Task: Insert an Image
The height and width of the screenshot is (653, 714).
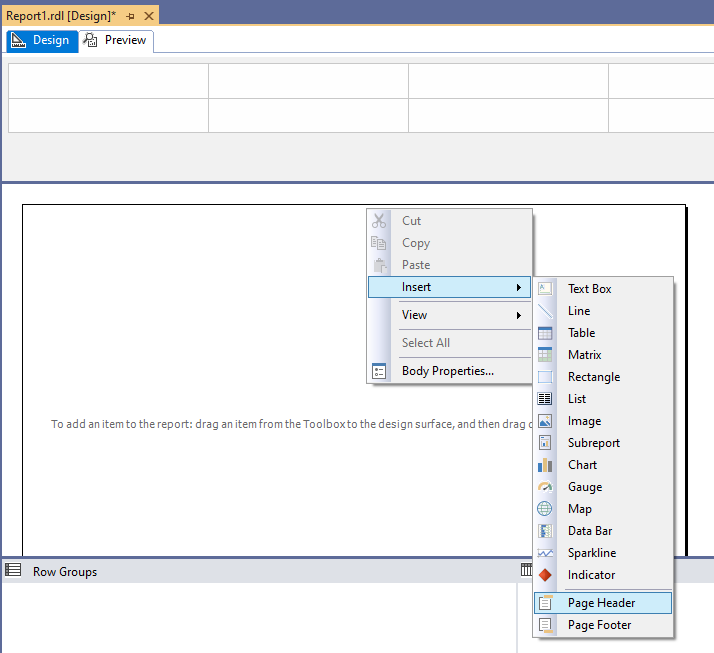Action: (603, 421)
